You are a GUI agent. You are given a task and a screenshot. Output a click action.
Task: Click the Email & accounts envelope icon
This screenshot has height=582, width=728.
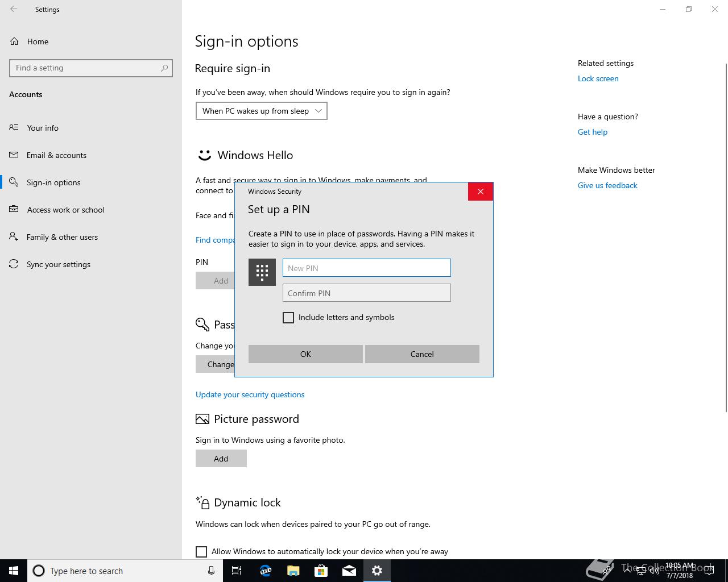pyautogui.click(x=14, y=155)
